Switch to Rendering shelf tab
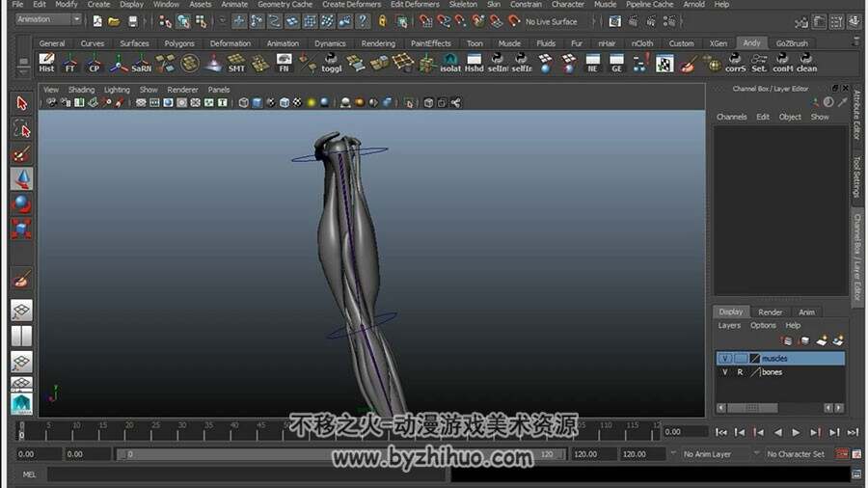868x488 pixels. coord(378,43)
